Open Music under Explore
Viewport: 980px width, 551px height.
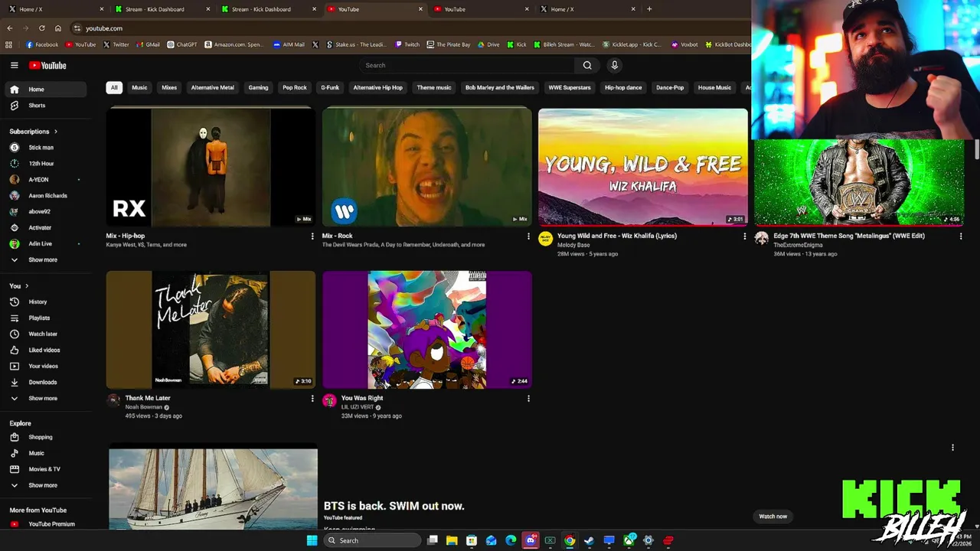pyautogui.click(x=46, y=453)
